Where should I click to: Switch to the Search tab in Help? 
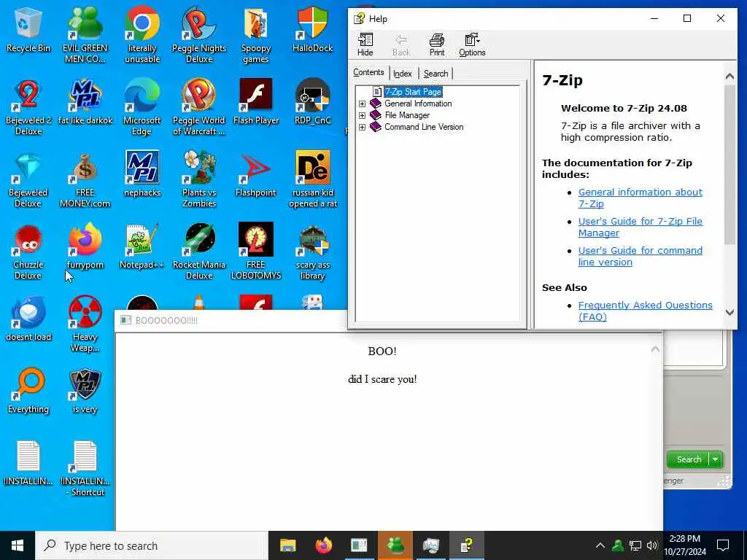[x=436, y=74]
